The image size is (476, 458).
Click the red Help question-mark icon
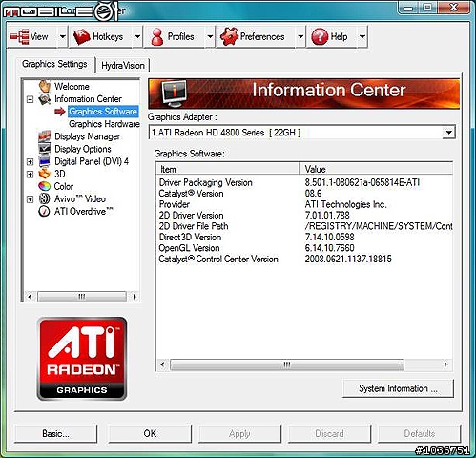pyautogui.click(x=320, y=37)
